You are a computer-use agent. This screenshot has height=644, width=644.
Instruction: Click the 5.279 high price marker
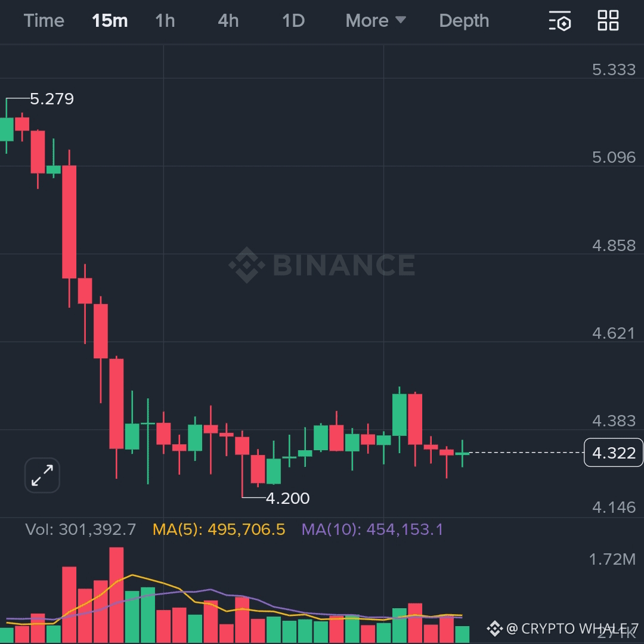point(52,99)
